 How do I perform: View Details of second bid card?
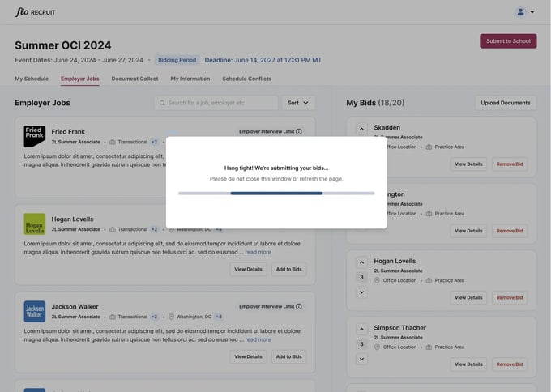coord(468,231)
